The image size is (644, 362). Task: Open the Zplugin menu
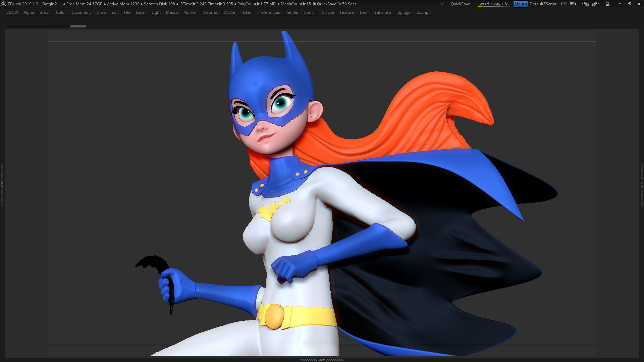pos(405,12)
